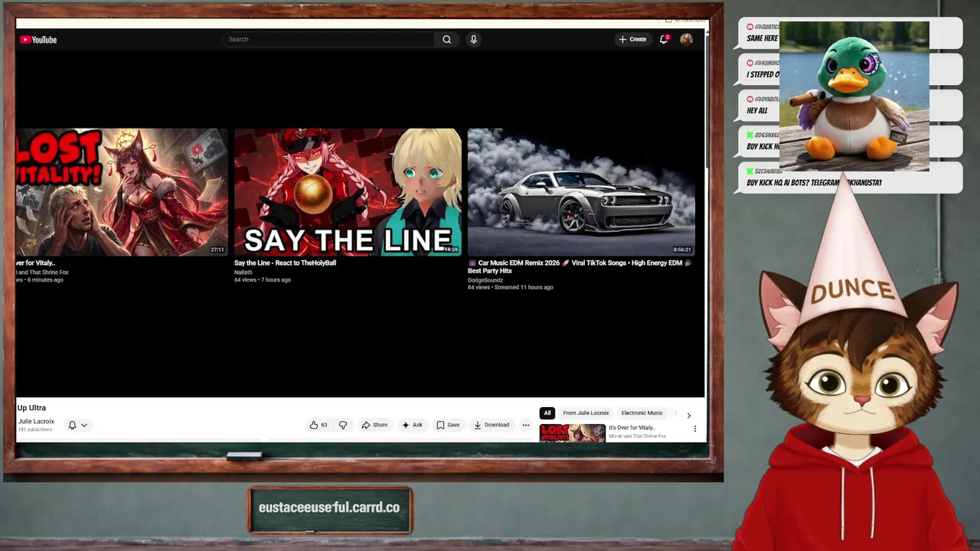Focus the YouTube search field
Screen dimensions: 980x551
pyautogui.click(x=328, y=40)
